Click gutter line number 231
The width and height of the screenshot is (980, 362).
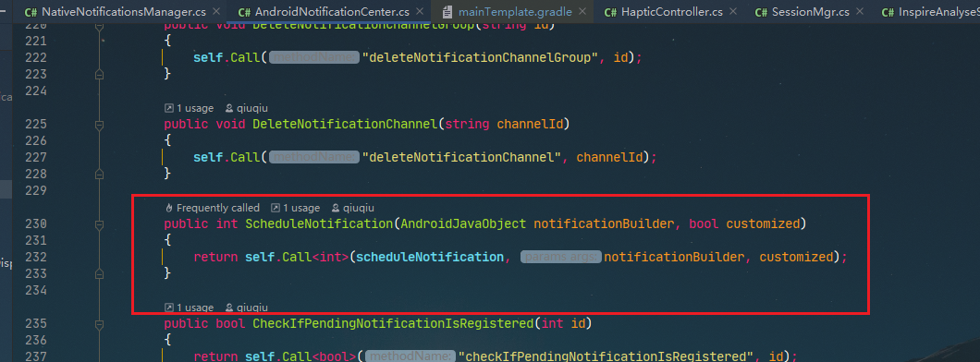pos(36,240)
